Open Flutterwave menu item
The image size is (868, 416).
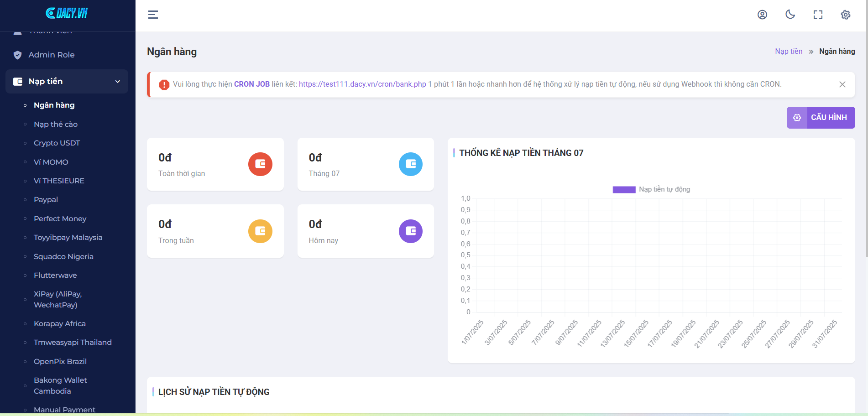click(55, 276)
